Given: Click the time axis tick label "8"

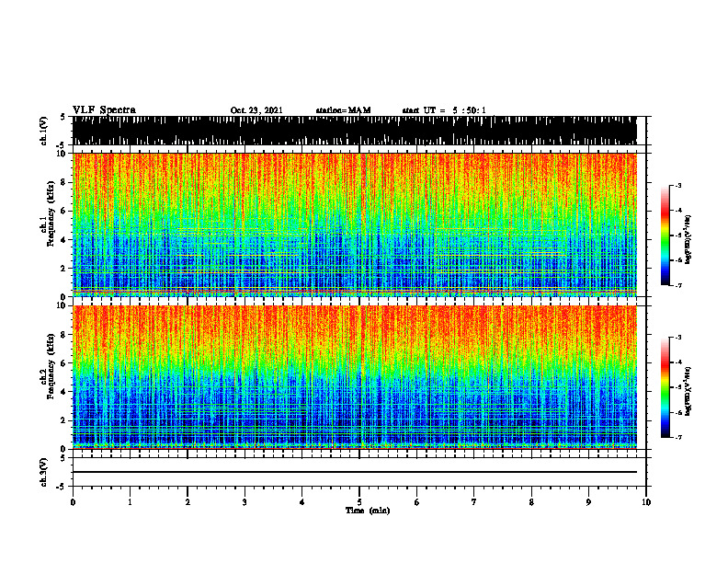Looking at the screenshot, I should [x=531, y=502].
